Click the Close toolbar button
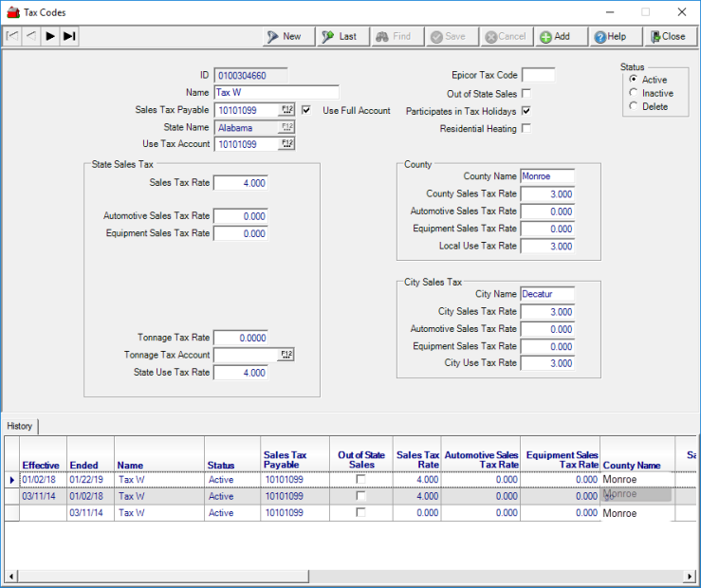 (x=669, y=36)
